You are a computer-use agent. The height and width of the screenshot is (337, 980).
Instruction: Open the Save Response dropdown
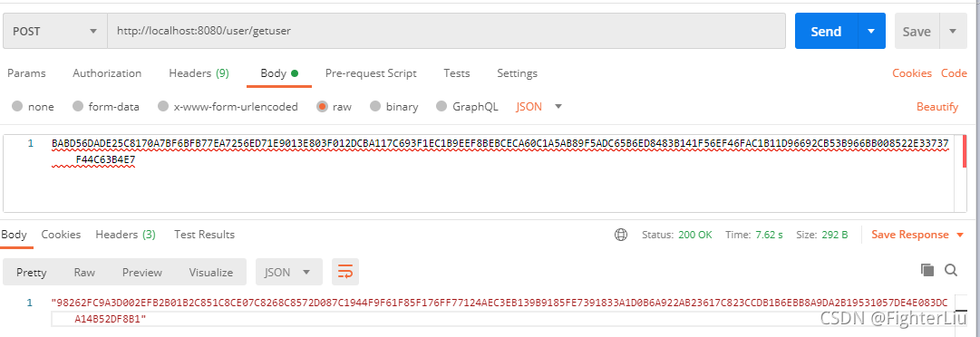tap(917, 235)
